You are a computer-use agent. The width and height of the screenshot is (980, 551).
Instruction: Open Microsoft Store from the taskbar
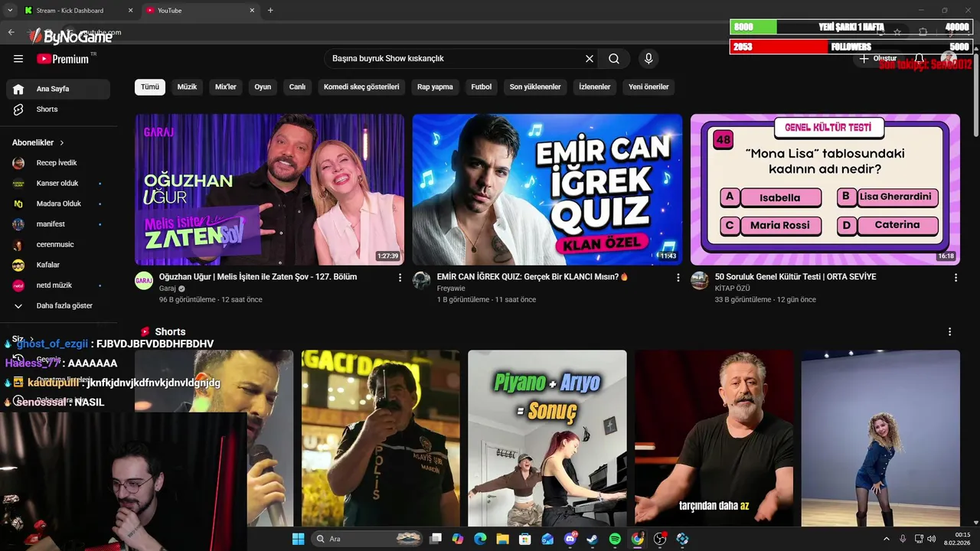point(525,539)
